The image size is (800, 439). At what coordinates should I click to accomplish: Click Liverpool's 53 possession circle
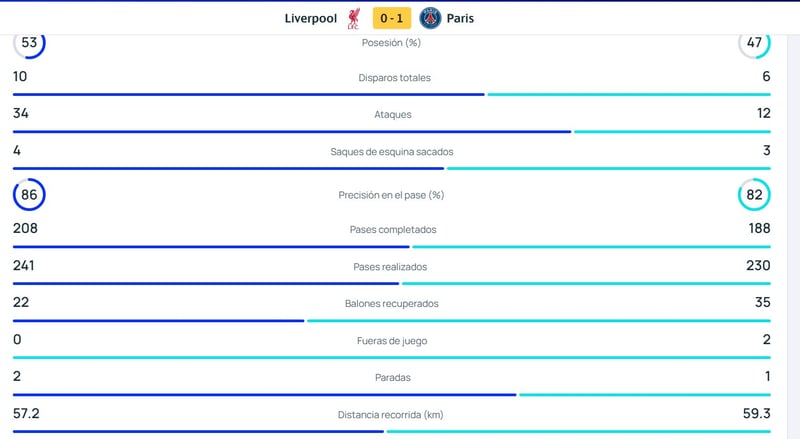[x=29, y=43]
